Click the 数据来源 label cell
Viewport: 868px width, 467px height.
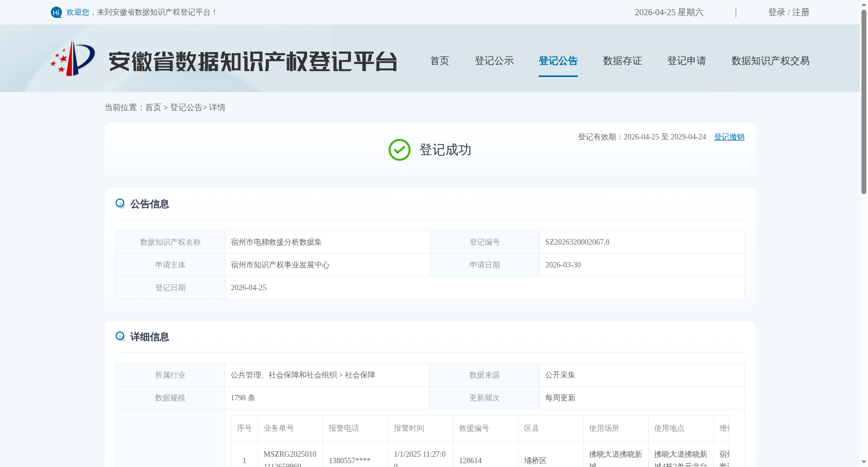(x=484, y=375)
